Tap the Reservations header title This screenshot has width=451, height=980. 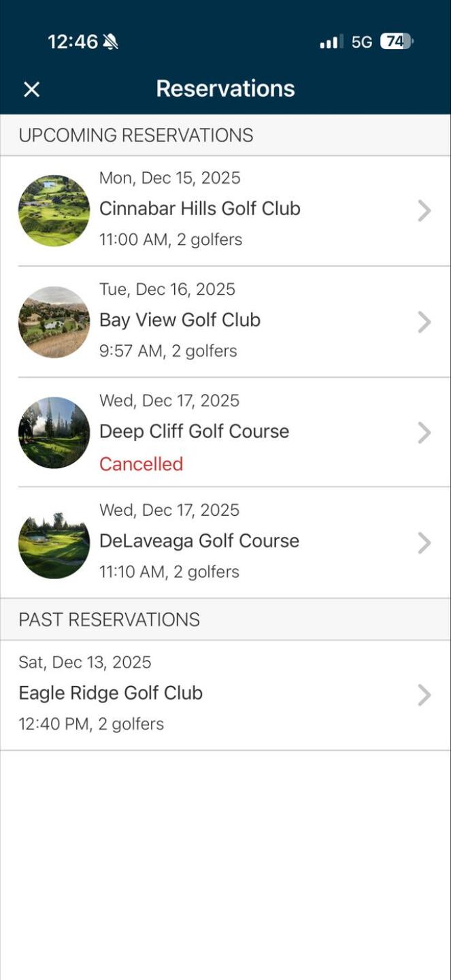click(225, 88)
